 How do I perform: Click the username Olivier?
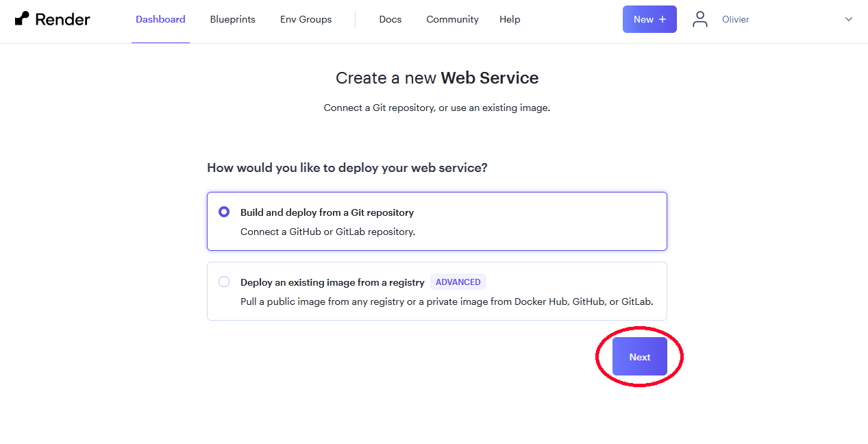pos(735,19)
